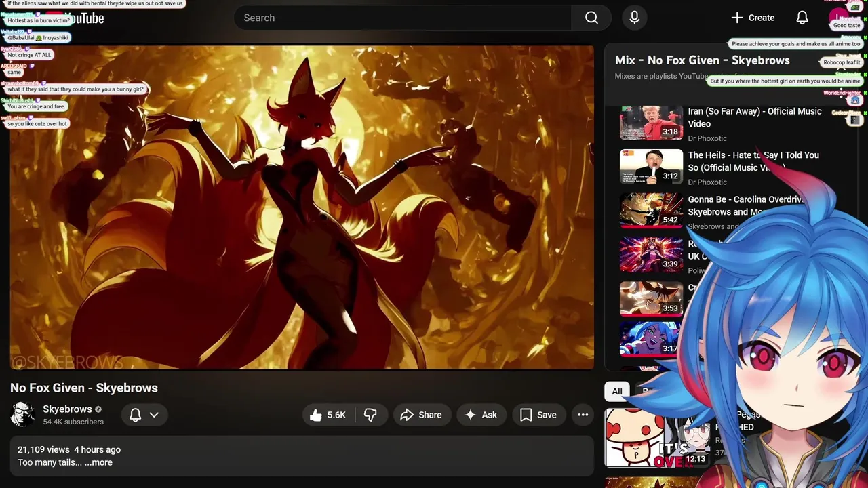The width and height of the screenshot is (868, 488).
Task: Select the All filter chip
Action: click(x=617, y=391)
